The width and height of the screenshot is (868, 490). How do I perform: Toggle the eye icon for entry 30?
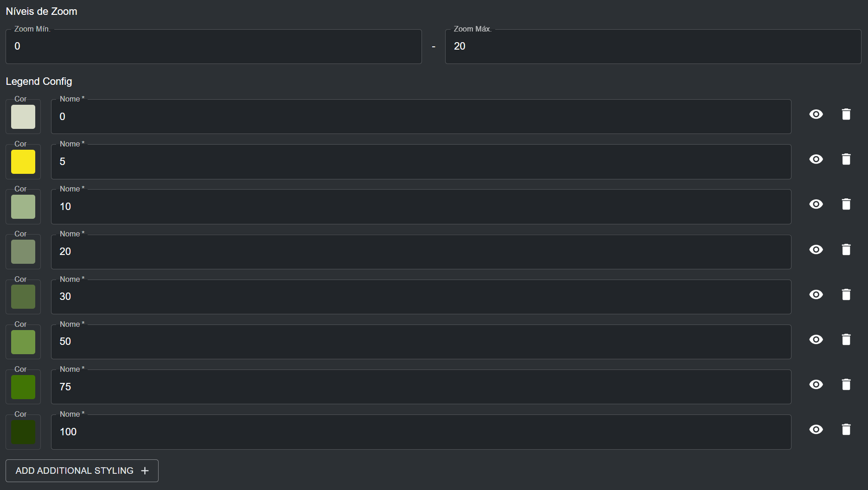point(816,295)
